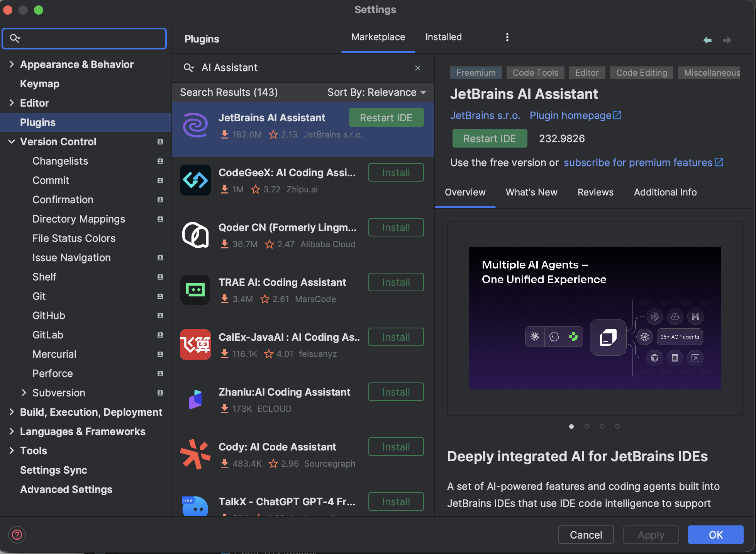756x554 pixels.
Task: Clear the AI Assistant search field
Action: (418, 68)
